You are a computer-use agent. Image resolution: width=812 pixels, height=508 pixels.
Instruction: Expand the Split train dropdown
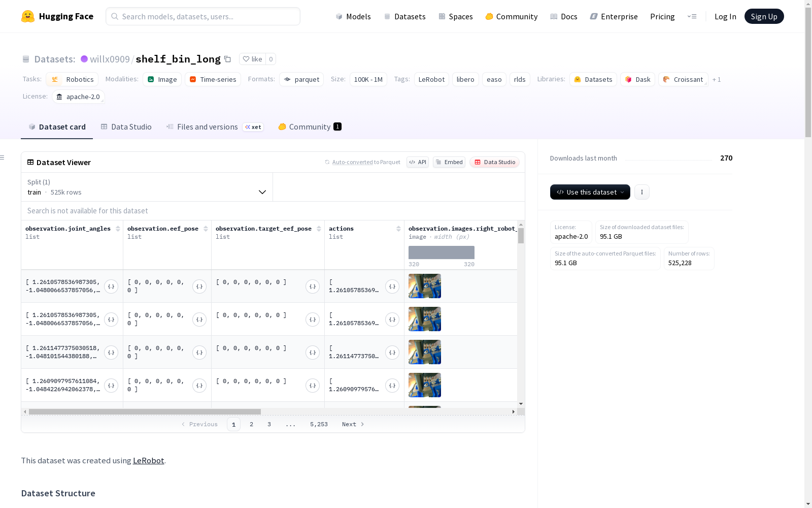(147, 187)
